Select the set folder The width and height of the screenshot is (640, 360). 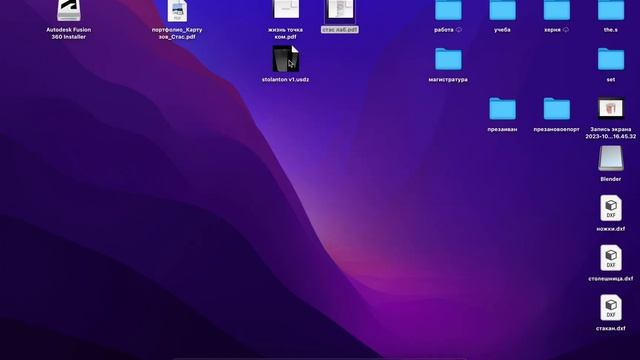pyautogui.click(x=611, y=59)
